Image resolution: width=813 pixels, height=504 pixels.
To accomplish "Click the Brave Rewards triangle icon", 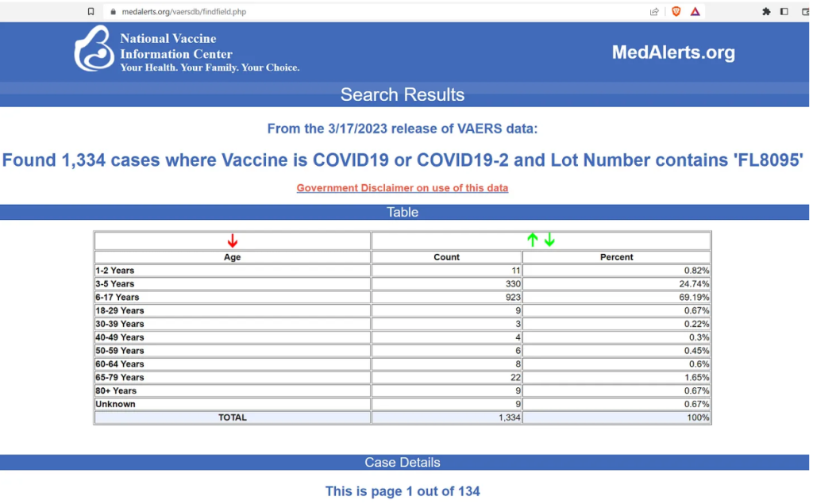I will point(695,12).
